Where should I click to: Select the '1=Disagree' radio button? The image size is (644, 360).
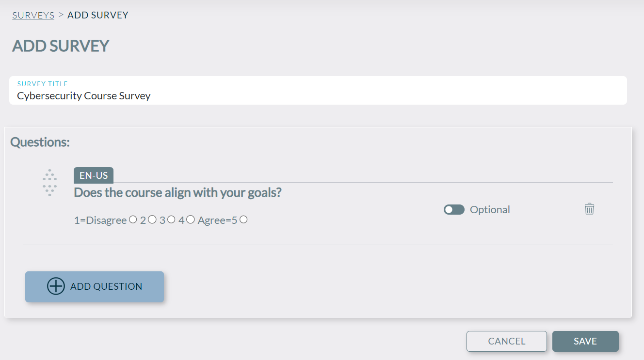click(x=133, y=219)
